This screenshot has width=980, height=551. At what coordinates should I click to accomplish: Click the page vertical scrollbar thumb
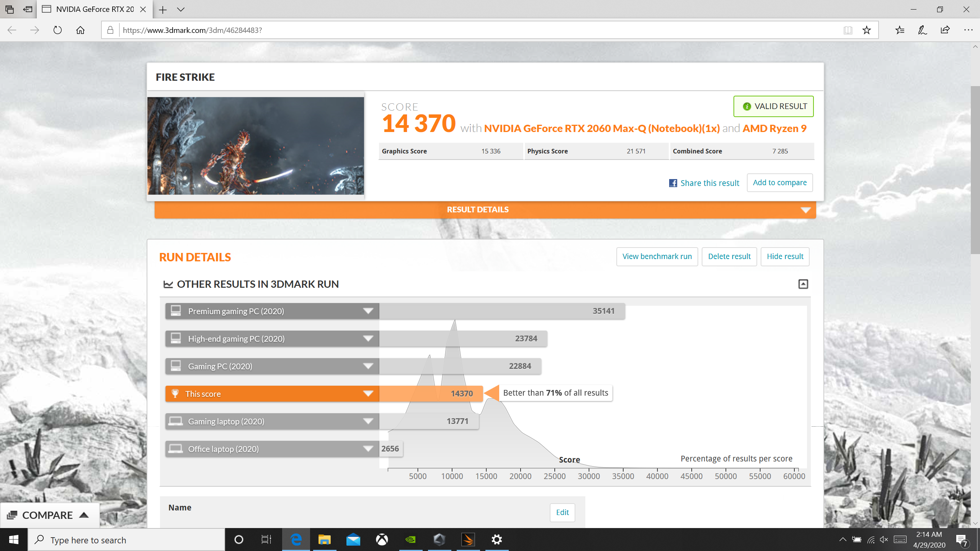coord(975,170)
